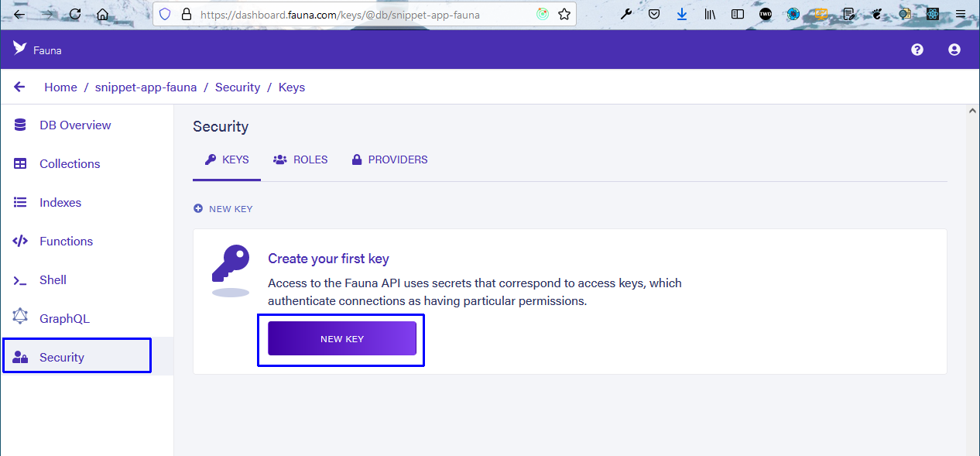Reload the page with the refresh icon
Screen dimensions: 980x456
click(75, 14)
